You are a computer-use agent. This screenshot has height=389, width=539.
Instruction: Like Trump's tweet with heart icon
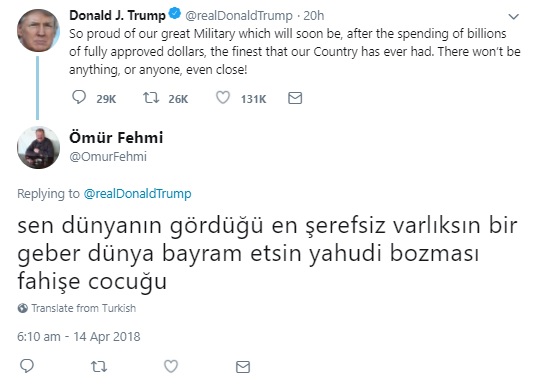click(223, 98)
